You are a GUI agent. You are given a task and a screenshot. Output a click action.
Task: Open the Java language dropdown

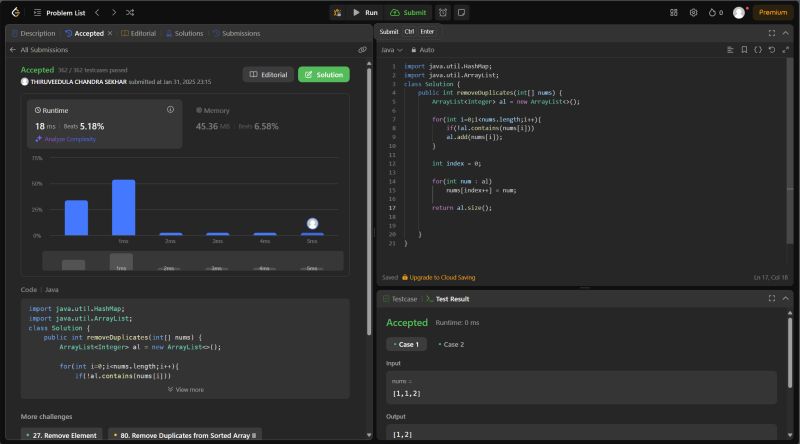coord(392,49)
